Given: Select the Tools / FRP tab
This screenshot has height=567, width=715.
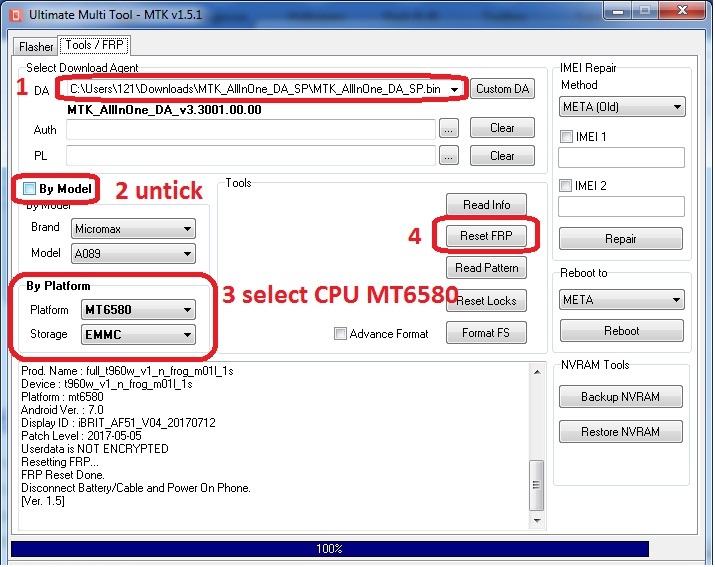Looking at the screenshot, I should tap(94, 45).
